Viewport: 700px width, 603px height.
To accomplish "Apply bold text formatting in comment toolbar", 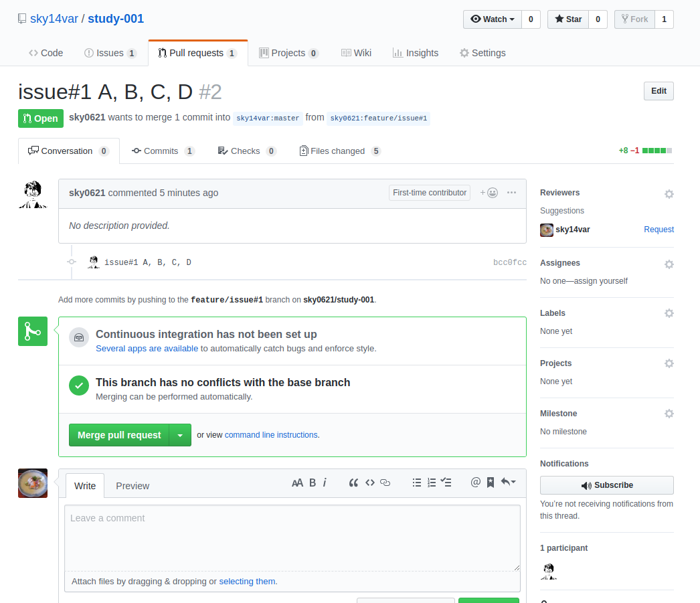I will click(x=313, y=483).
